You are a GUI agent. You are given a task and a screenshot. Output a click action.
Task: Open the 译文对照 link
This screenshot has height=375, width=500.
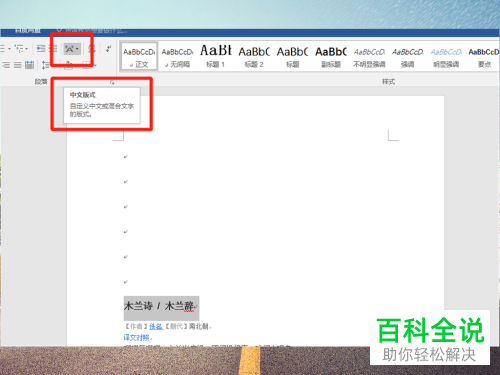(136, 338)
